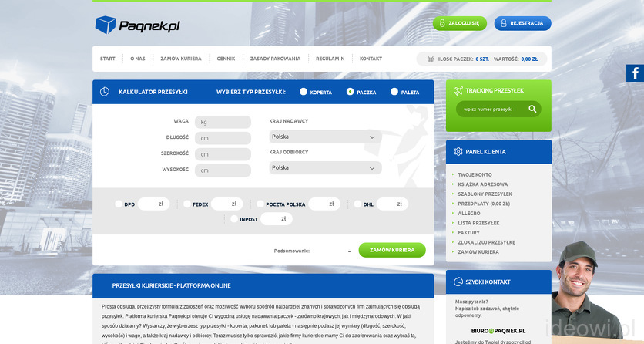Screen dimensions: 644x344
Task: Click the gear icon beside Panel Klienta
Action: click(x=458, y=152)
